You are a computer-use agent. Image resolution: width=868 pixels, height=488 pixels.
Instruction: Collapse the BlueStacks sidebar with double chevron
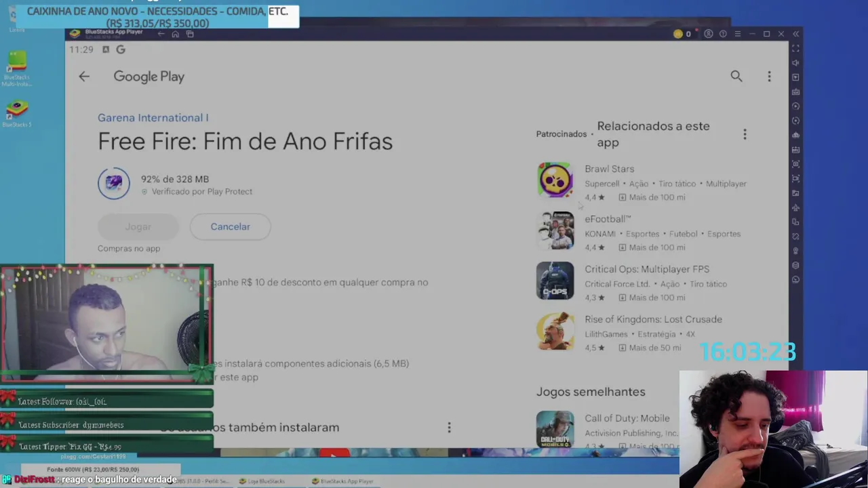click(x=796, y=34)
